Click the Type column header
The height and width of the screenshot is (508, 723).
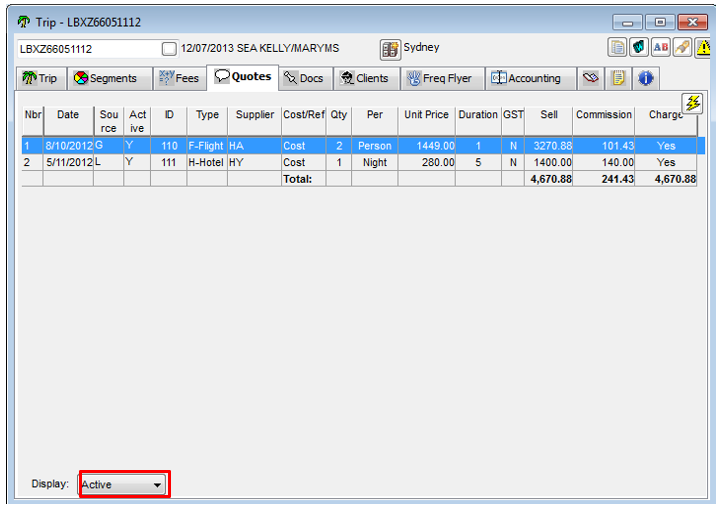tap(207, 121)
